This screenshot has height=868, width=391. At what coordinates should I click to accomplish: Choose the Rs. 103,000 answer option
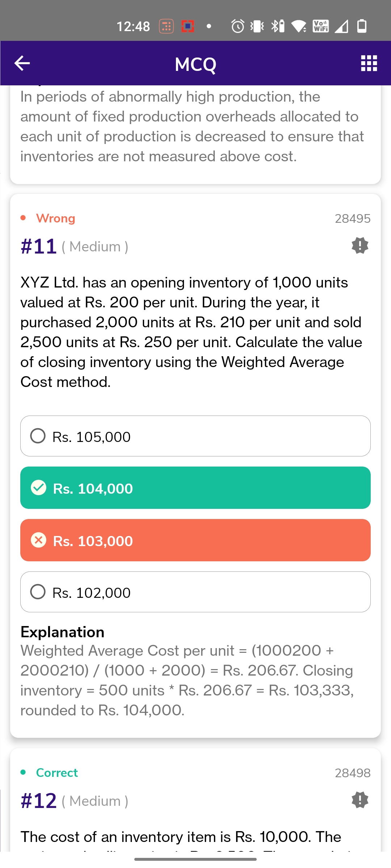coord(195,540)
